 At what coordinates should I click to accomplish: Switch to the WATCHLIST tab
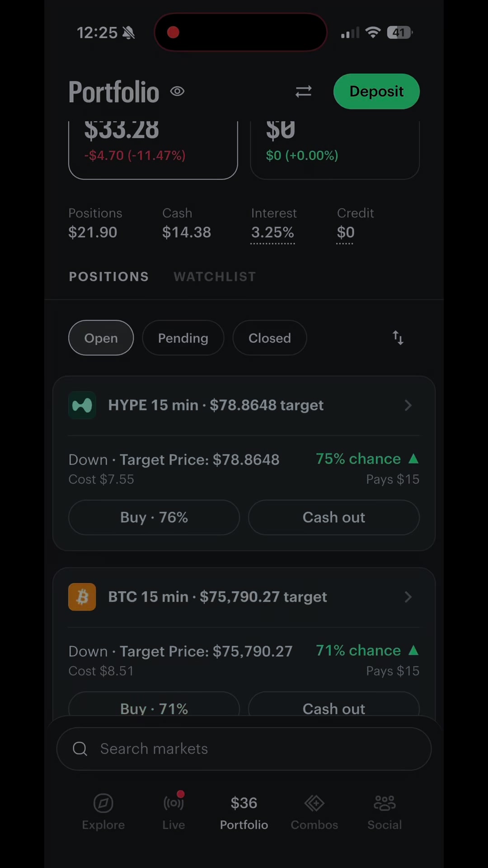click(215, 277)
